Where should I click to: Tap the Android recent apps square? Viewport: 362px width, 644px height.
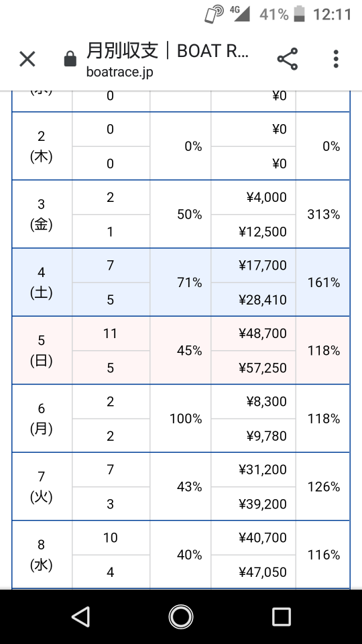[x=281, y=616]
